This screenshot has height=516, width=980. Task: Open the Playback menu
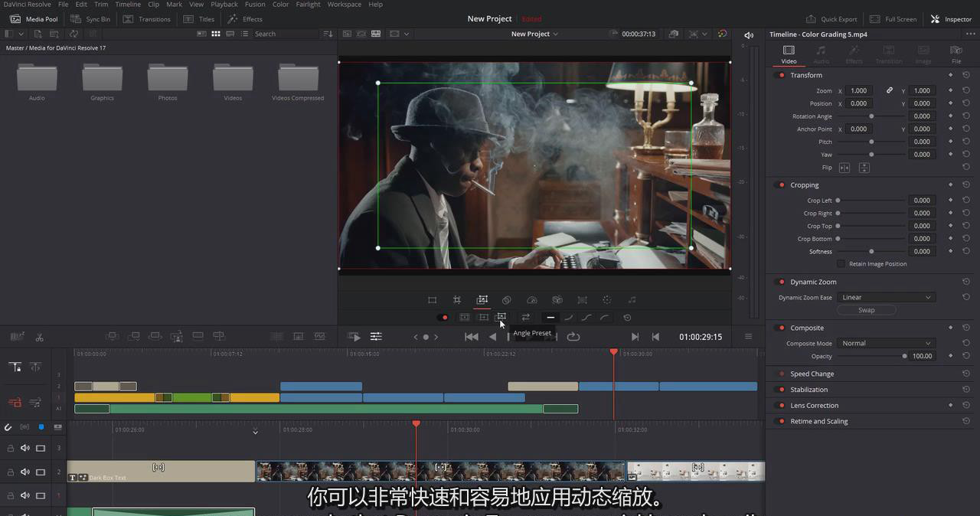point(224,5)
